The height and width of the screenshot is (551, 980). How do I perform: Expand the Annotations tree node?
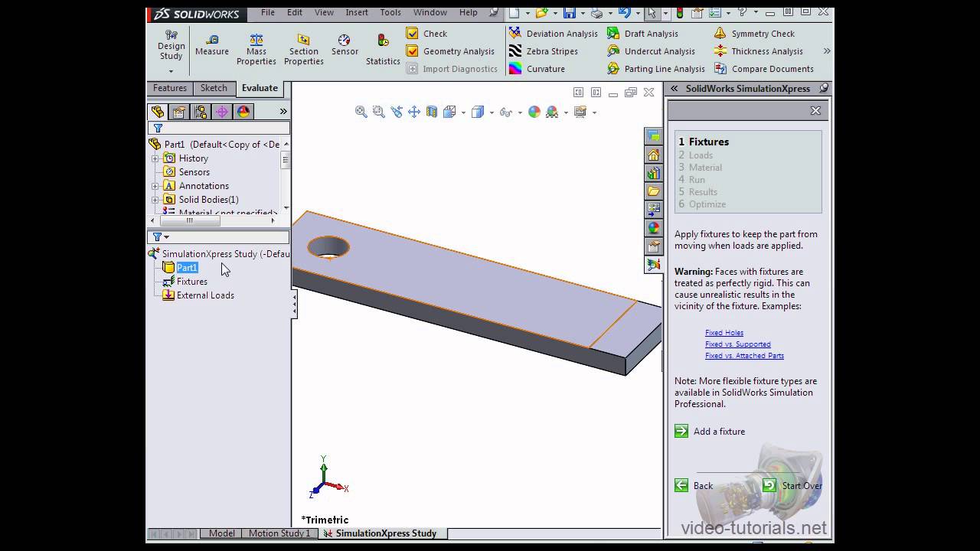(155, 186)
